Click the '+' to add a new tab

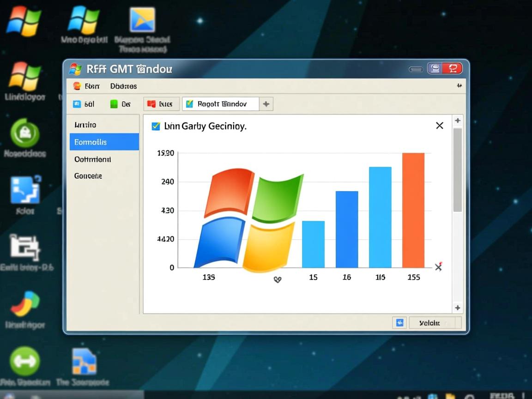pyautogui.click(x=266, y=103)
